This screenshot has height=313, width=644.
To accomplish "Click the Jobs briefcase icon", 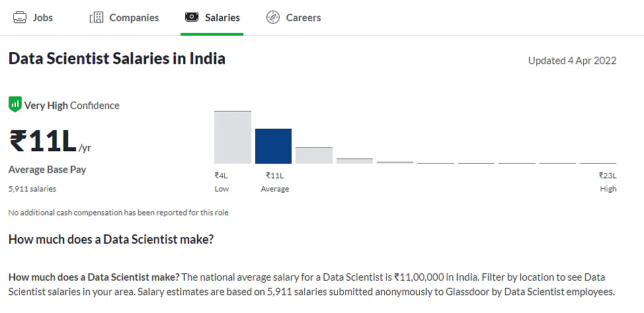I will 20,18.
